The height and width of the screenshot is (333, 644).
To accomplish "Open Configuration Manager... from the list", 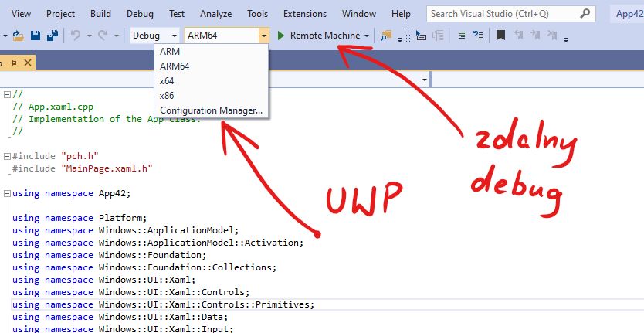I will [212, 110].
